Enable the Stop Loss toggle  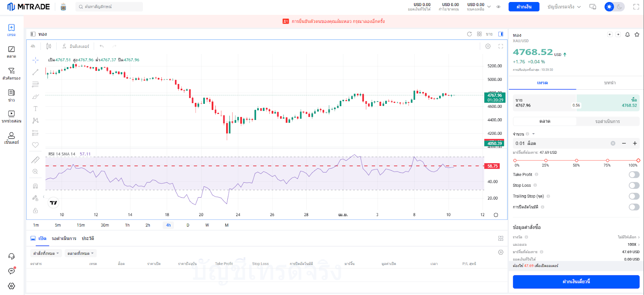(x=634, y=186)
